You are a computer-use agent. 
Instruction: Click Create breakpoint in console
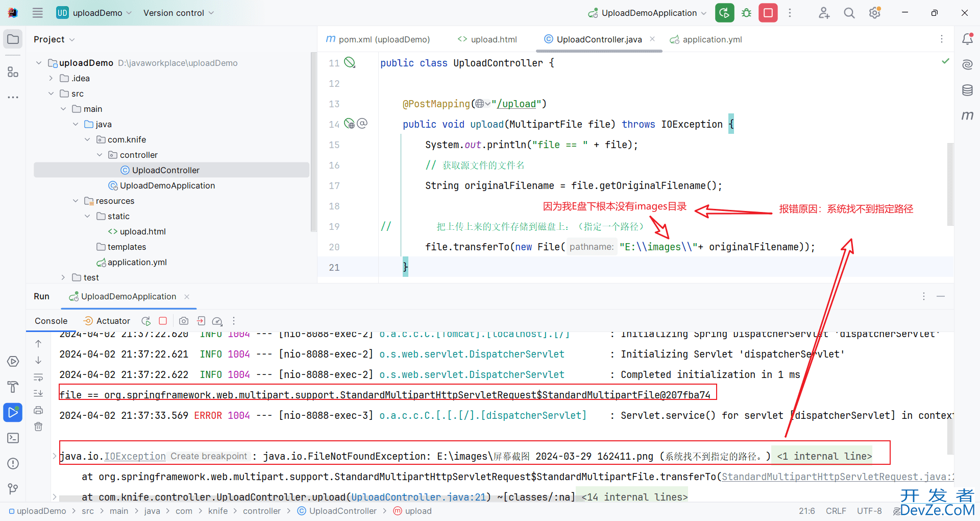point(209,456)
